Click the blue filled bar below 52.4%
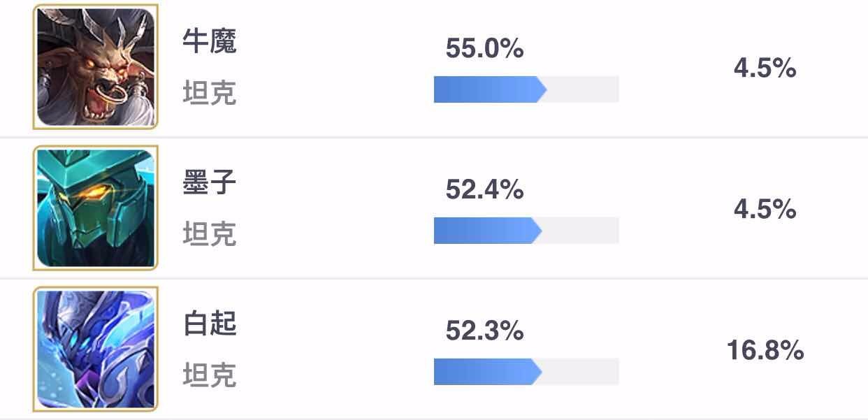This screenshot has height=420, width=868. click(x=488, y=231)
